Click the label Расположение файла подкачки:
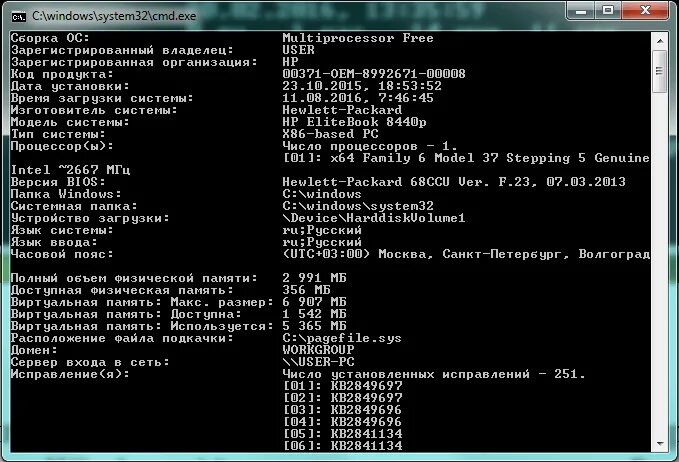Screen dimensions: 679x462 pos(122,338)
